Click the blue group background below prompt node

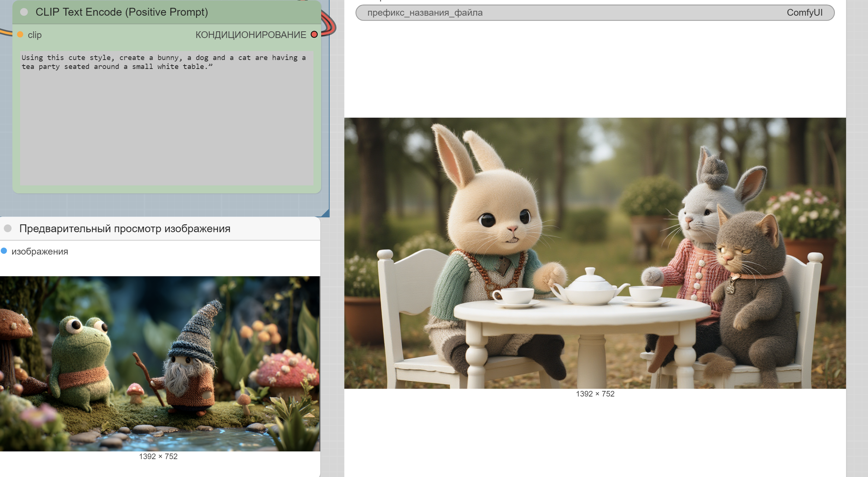(x=164, y=205)
